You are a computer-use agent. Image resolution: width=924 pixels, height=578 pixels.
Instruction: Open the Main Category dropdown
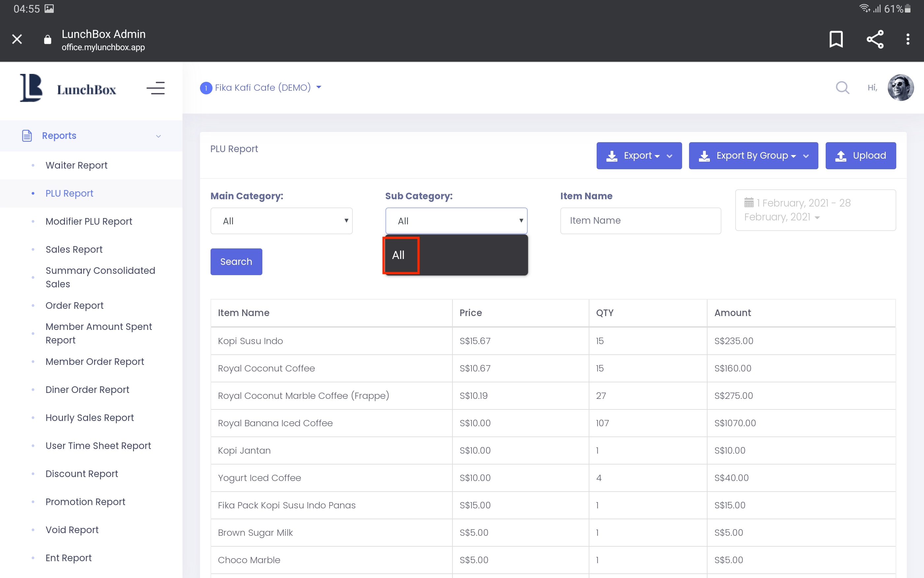point(281,221)
